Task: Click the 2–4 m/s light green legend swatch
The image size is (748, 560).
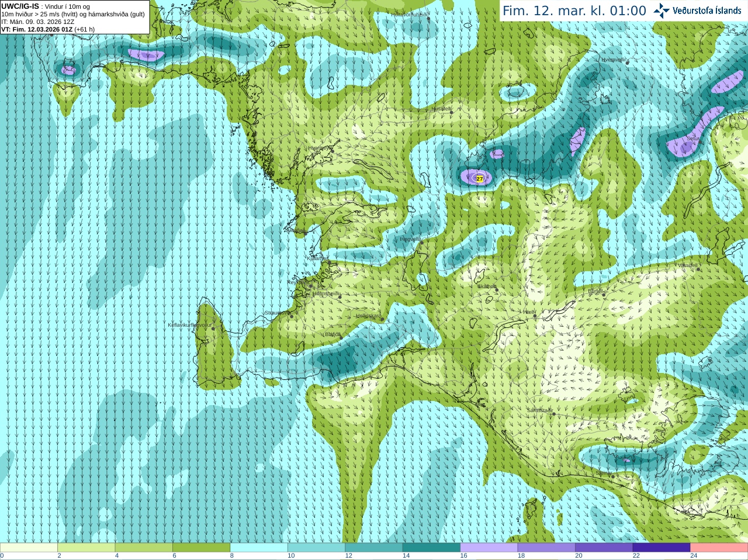Action: [86, 548]
